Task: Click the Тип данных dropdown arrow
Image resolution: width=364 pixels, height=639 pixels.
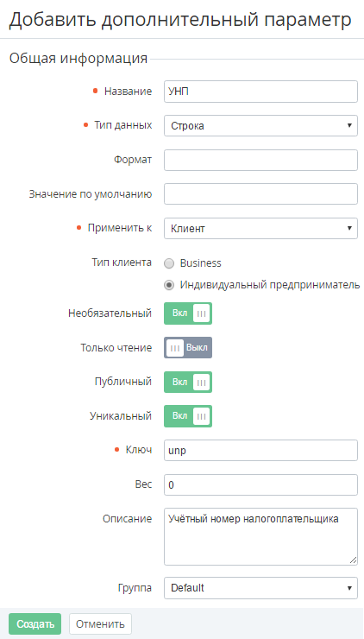Action: tap(349, 125)
